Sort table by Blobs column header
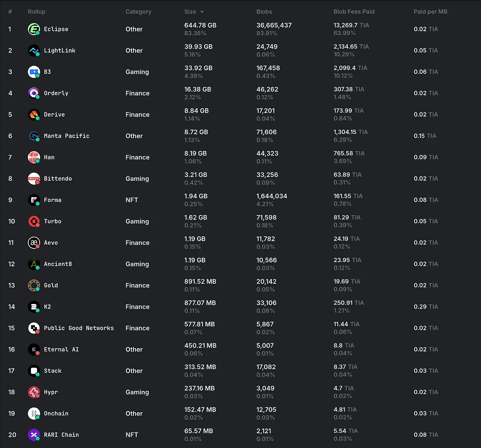This screenshot has width=481, height=448. [264, 12]
